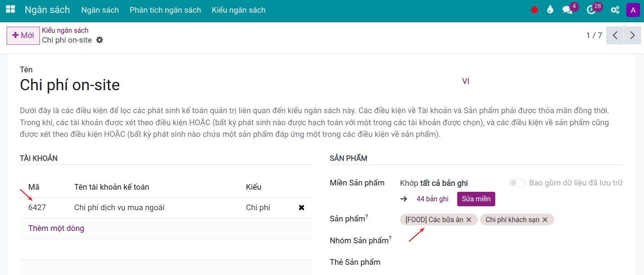644x275 pixels.
Task: Open the user avatar menu
Action: point(633,10)
